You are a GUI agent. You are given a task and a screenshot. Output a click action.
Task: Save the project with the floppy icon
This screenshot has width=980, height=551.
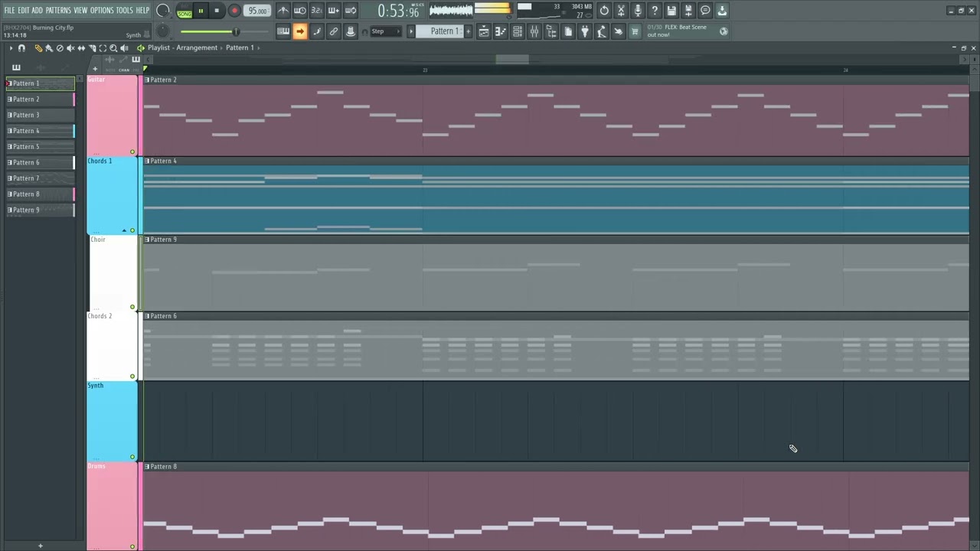[x=671, y=11]
